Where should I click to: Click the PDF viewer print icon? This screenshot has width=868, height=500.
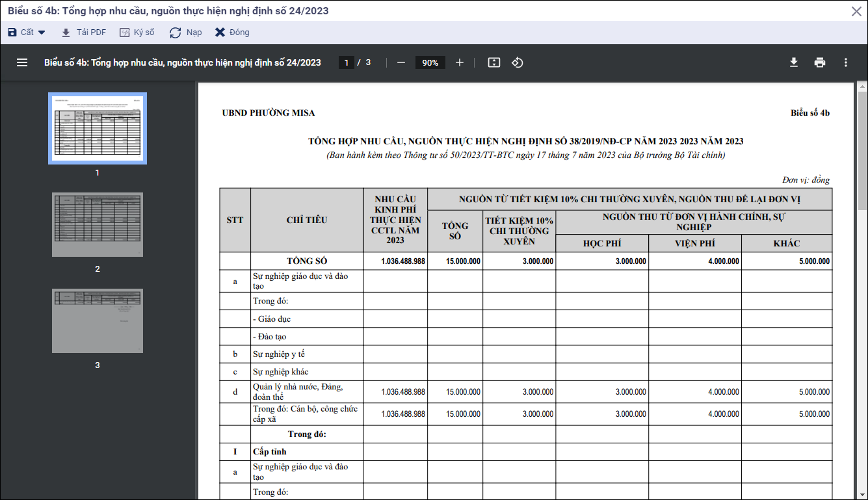(x=820, y=62)
